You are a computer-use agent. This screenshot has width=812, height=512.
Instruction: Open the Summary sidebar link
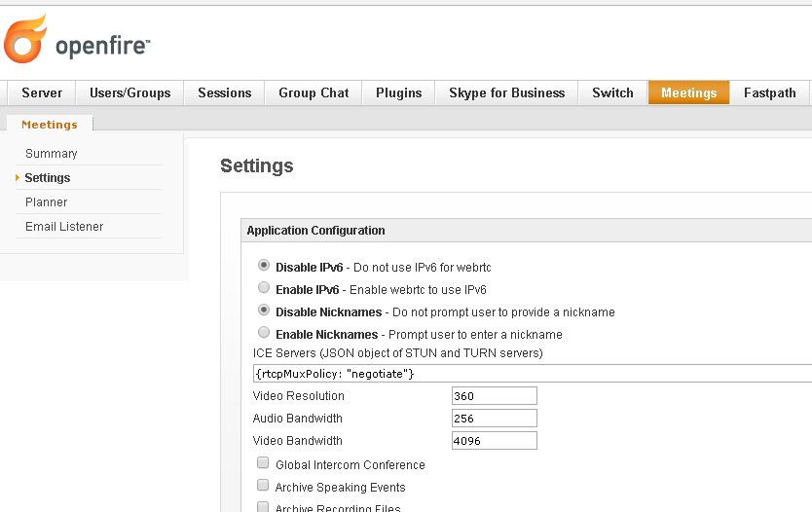pyautogui.click(x=52, y=154)
